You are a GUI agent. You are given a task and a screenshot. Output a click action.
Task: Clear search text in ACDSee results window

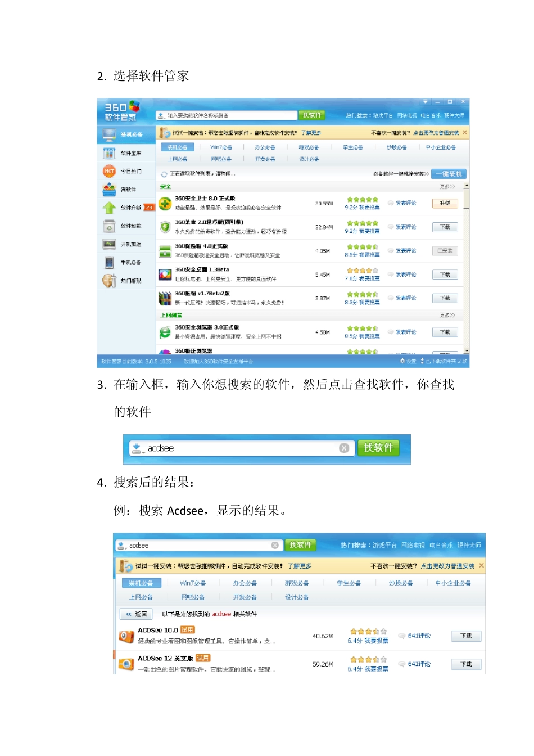point(275,545)
